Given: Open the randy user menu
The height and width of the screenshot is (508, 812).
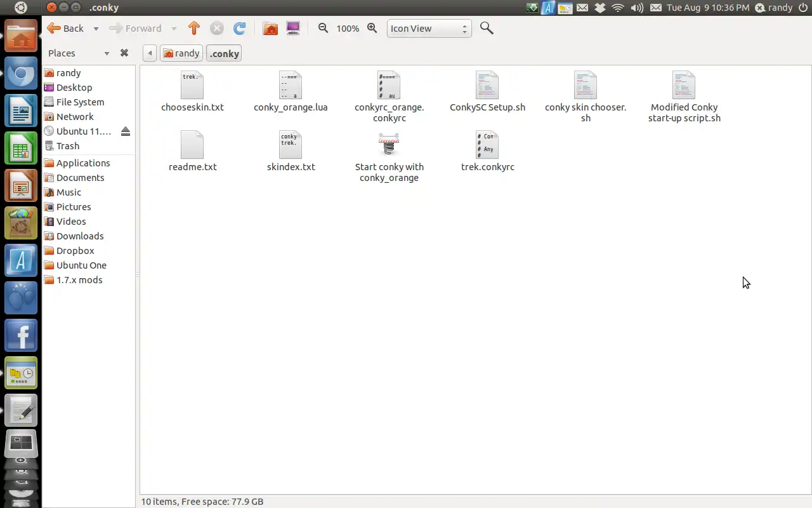Looking at the screenshot, I should click(774, 8).
